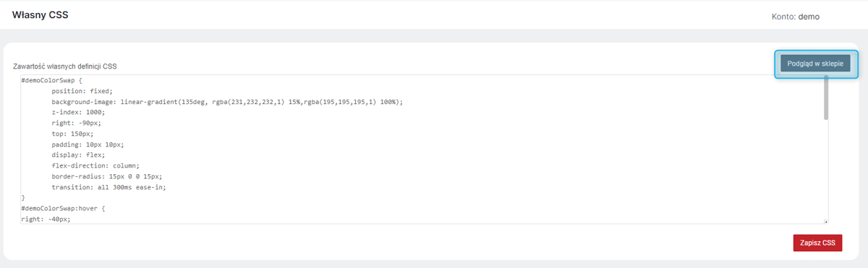Set cursor on z-index: 1000 line
The width and height of the screenshot is (868, 268).
[78, 113]
